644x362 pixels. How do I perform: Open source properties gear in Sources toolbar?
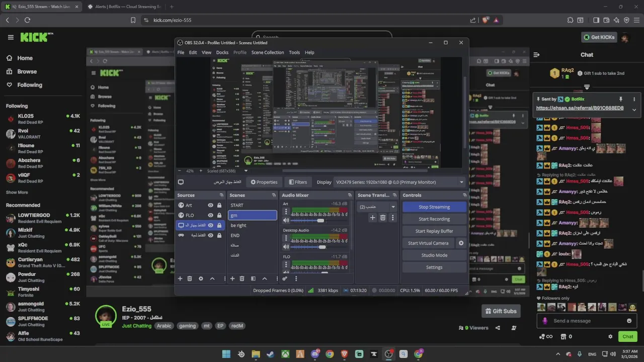click(x=201, y=279)
